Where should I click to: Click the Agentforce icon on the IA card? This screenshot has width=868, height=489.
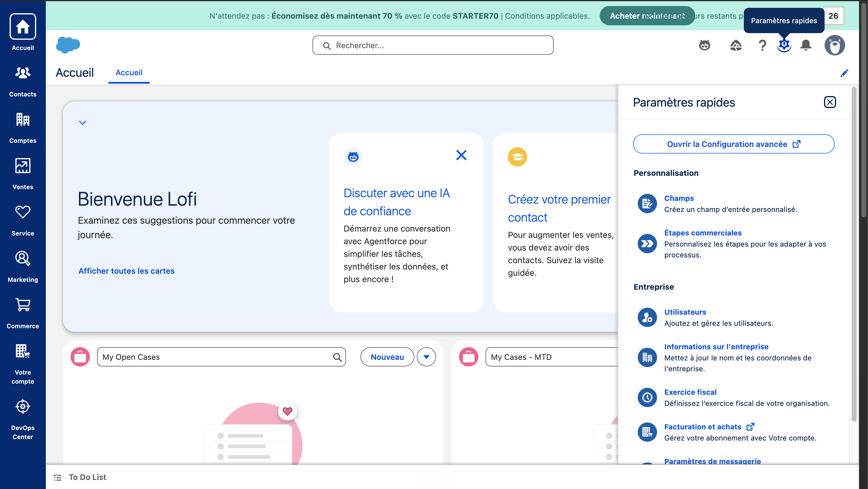(353, 157)
